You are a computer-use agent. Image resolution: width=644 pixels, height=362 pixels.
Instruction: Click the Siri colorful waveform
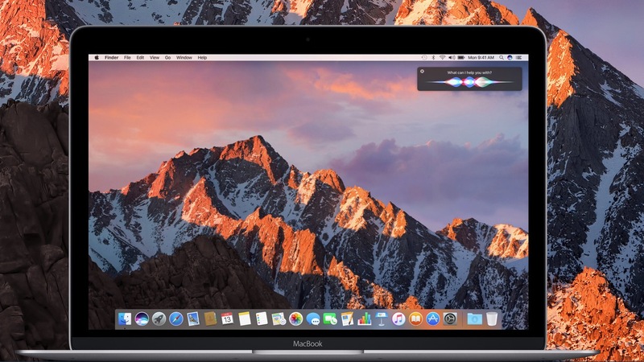tap(469, 82)
